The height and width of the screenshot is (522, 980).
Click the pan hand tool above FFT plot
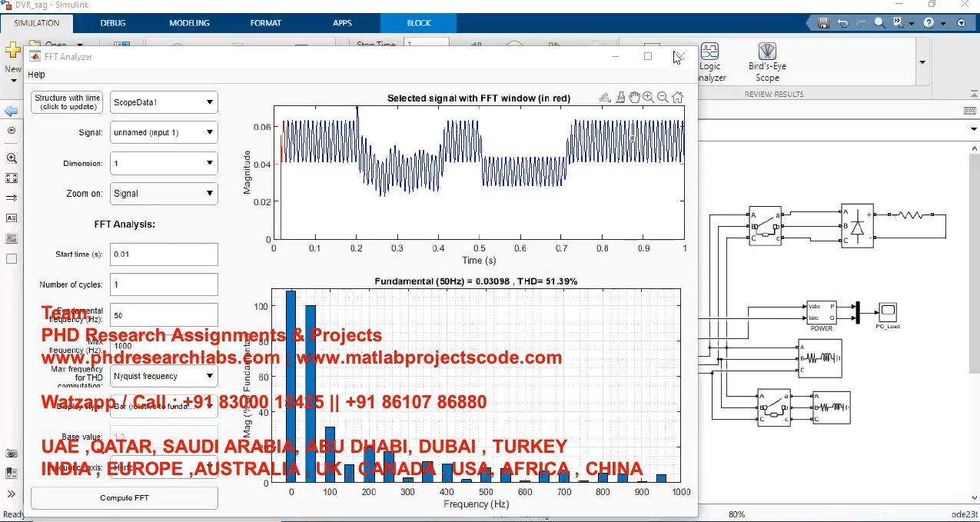coord(634,97)
